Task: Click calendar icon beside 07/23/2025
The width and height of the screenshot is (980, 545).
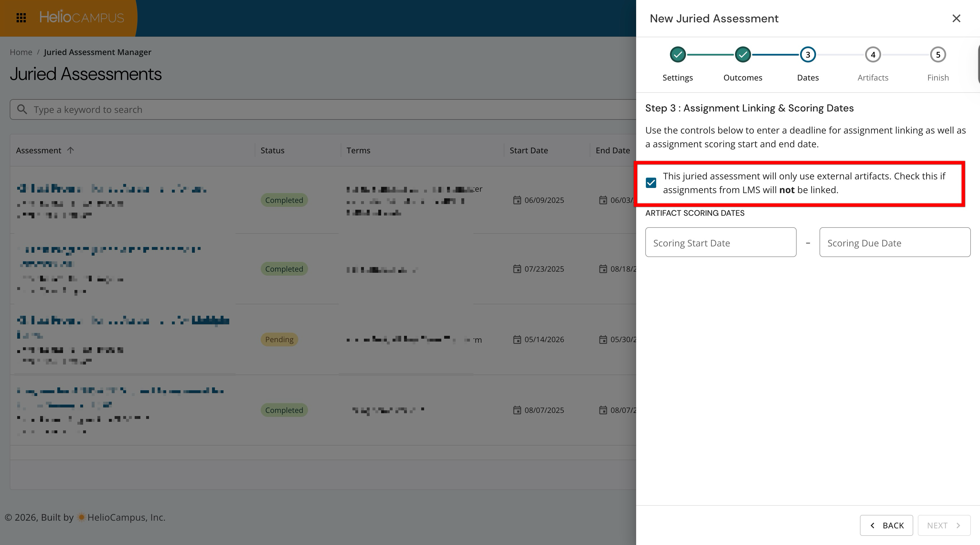Action: (x=517, y=269)
